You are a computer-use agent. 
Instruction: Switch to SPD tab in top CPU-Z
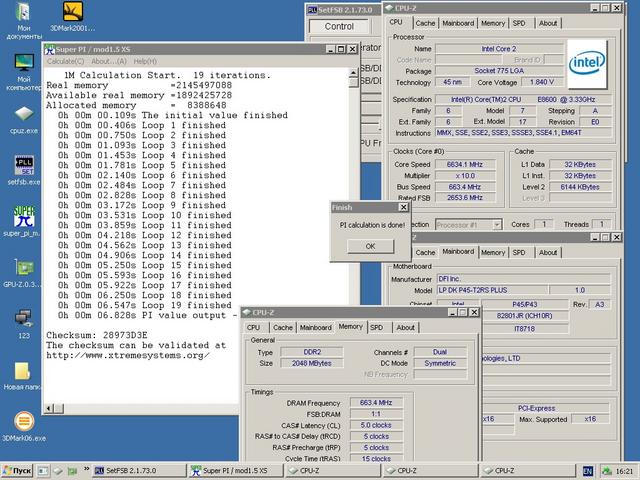tap(519, 23)
